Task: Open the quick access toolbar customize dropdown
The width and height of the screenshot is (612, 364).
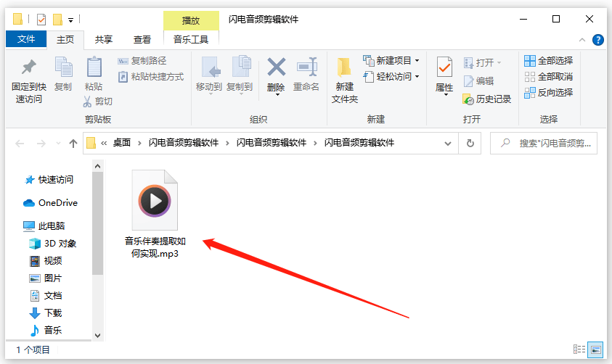Action: click(70, 20)
